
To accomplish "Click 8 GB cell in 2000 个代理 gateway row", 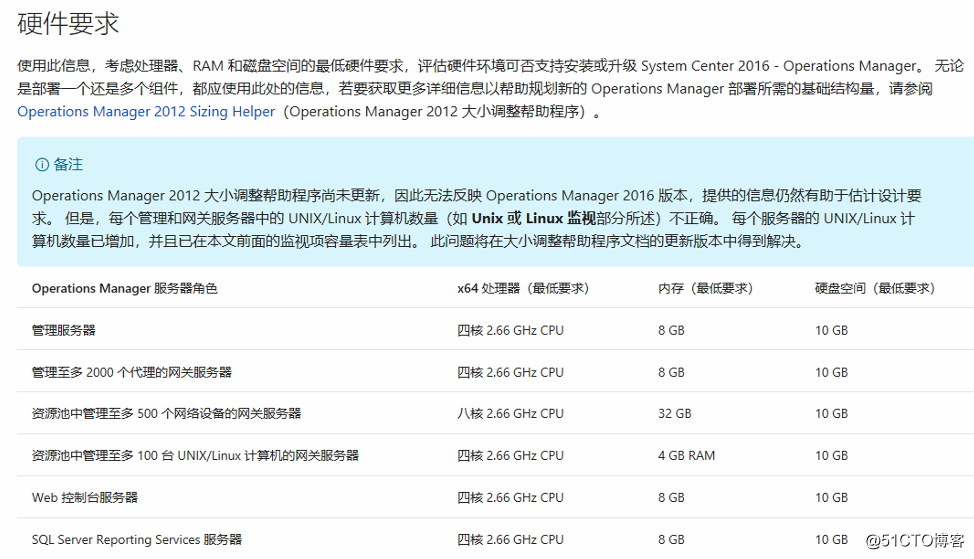I will 671,373.
